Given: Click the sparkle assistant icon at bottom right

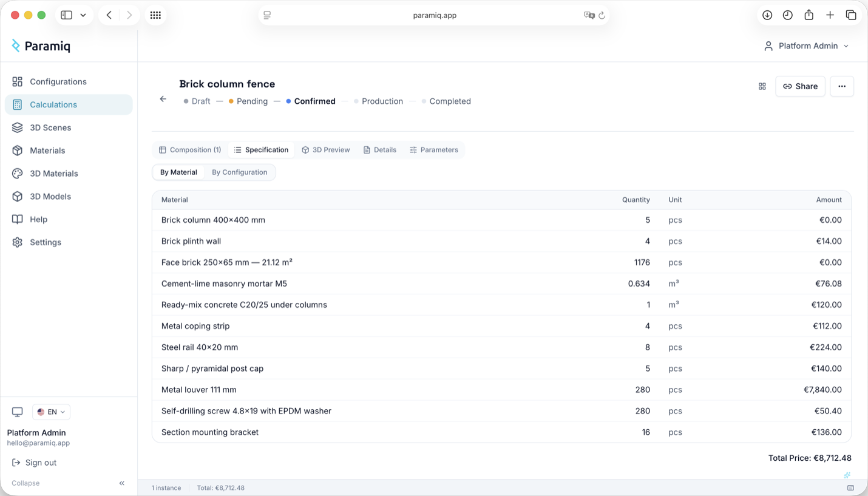Looking at the screenshot, I should click(x=847, y=475).
